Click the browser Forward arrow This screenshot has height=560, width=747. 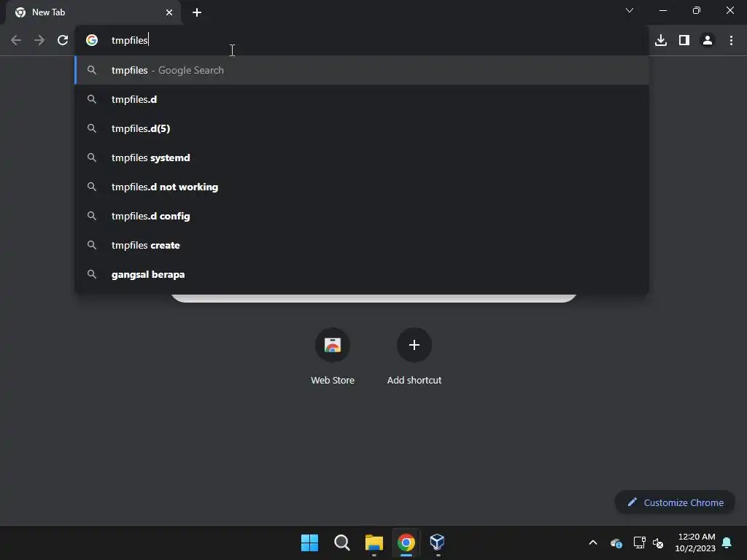coord(39,41)
